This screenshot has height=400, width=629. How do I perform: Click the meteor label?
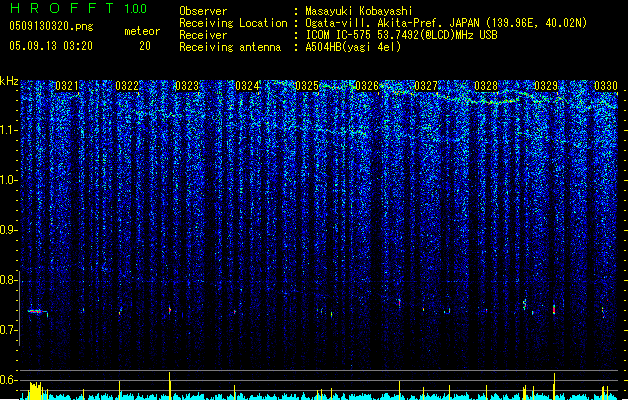(x=142, y=31)
